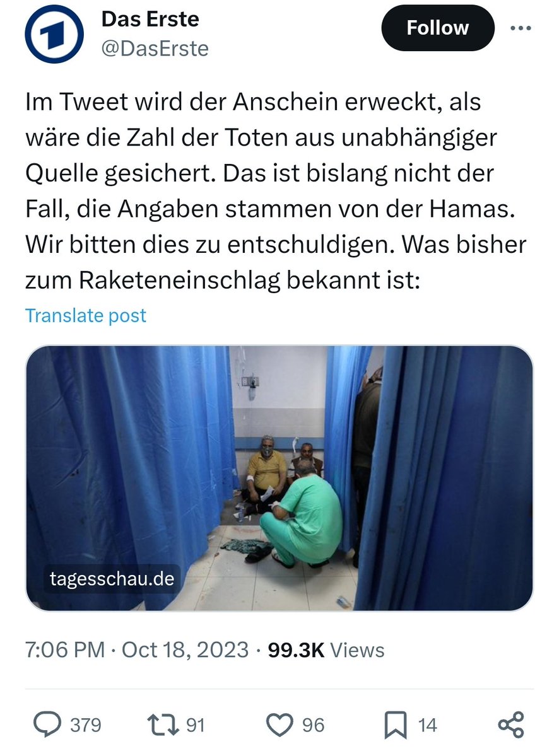Bookmark the post with bookmark icon
This screenshot has width=559, height=756.
click(396, 725)
